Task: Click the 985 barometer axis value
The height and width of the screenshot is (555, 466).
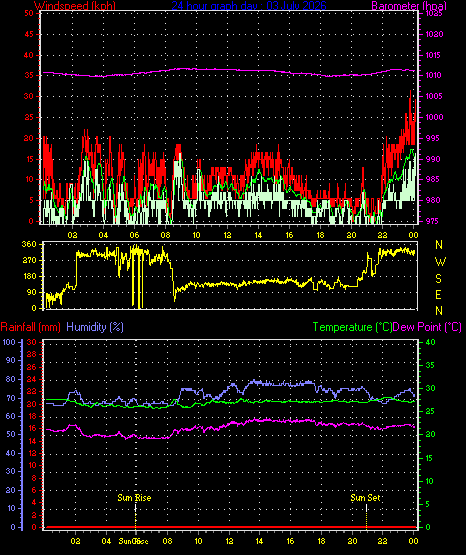Action: 434,179
